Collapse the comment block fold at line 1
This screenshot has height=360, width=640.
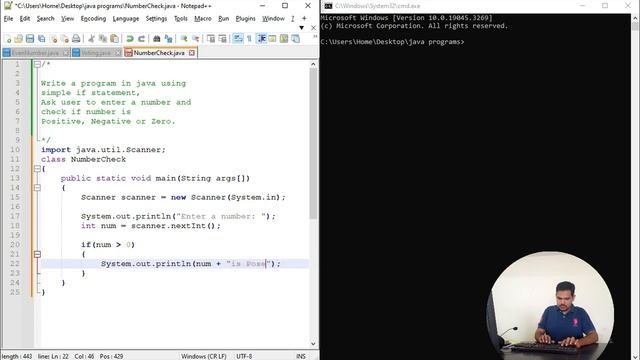pos(37,64)
